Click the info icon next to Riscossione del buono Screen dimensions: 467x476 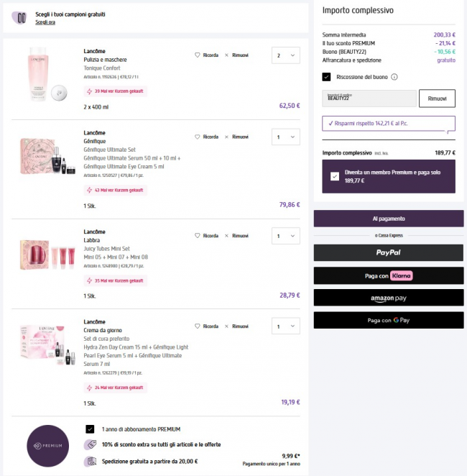click(x=394, y=77)
